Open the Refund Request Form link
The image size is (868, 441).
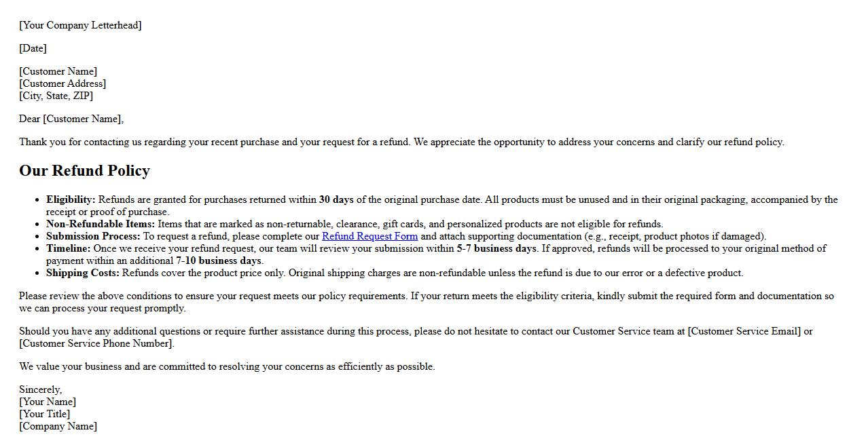[369, 236]
